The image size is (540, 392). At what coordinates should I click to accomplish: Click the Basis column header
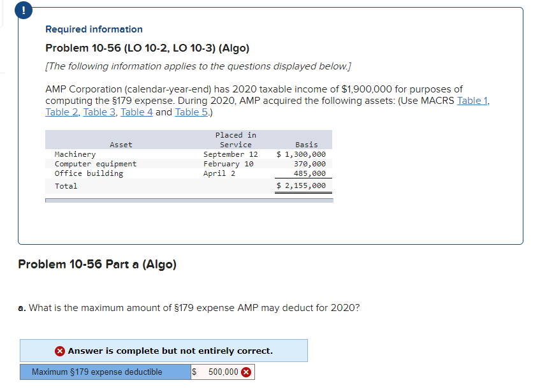click(306, 144)
